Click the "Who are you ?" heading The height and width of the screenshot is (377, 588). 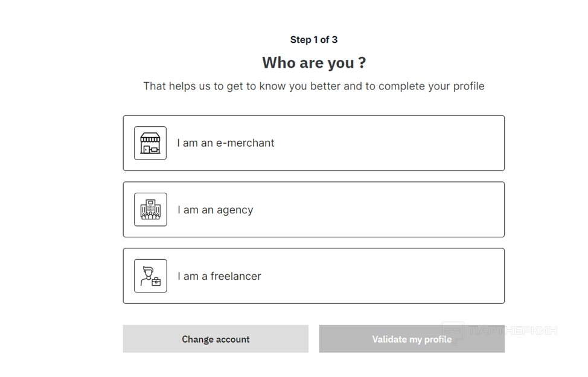[313, 63]
